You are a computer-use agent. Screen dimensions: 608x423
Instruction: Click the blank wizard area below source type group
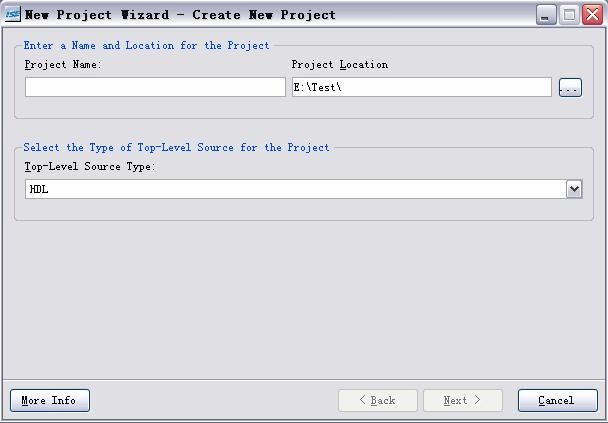click(x=304, y=300)
